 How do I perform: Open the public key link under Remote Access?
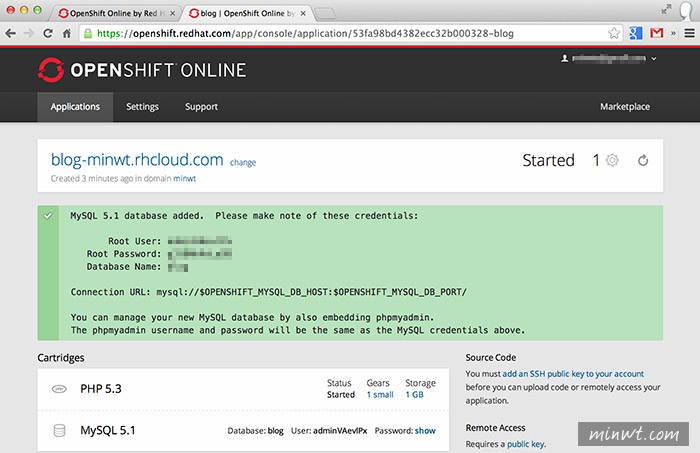(525, 444)
